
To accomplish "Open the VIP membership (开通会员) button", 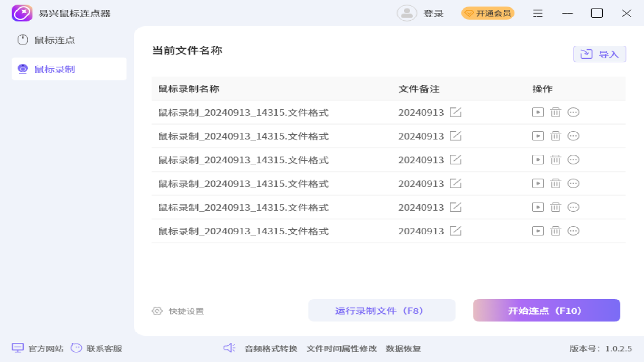I will pos(488,14).
